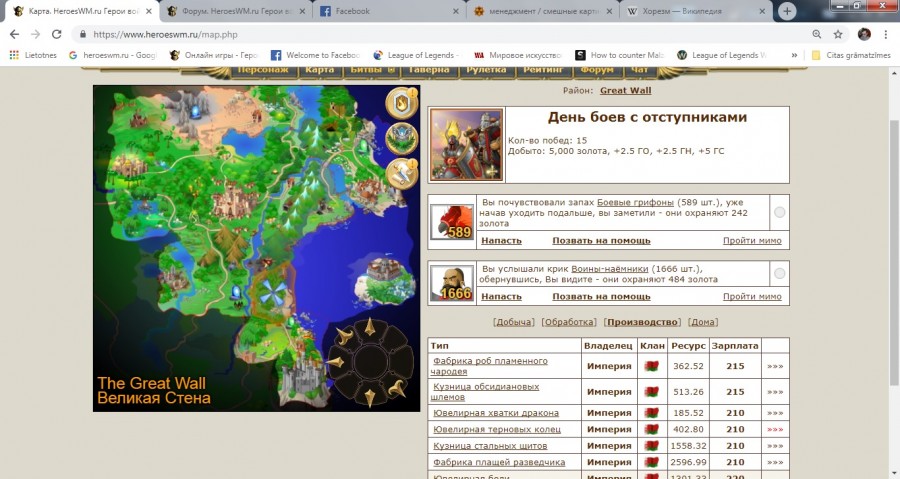The height and width of the screenshot is (479, 900).
Task: Click the clan flag in Кузница стальных щитов row
Action: 651,446
